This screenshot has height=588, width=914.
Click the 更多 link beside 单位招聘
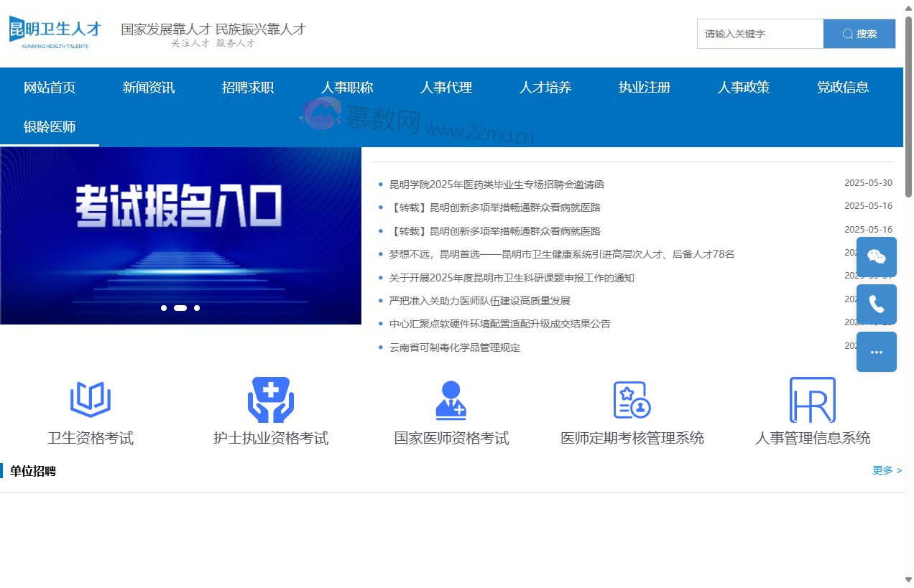coord(887,470)
